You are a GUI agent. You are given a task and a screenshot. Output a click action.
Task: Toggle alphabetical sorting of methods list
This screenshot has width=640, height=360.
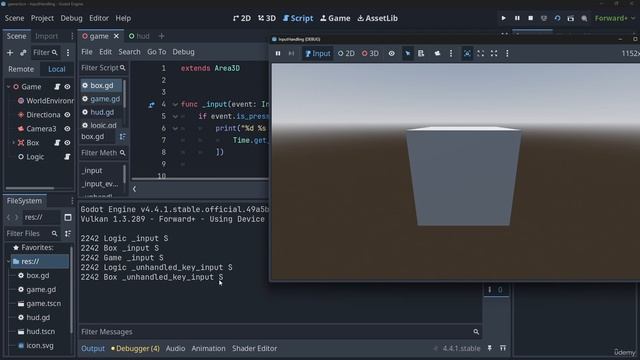tap(122, 137)
